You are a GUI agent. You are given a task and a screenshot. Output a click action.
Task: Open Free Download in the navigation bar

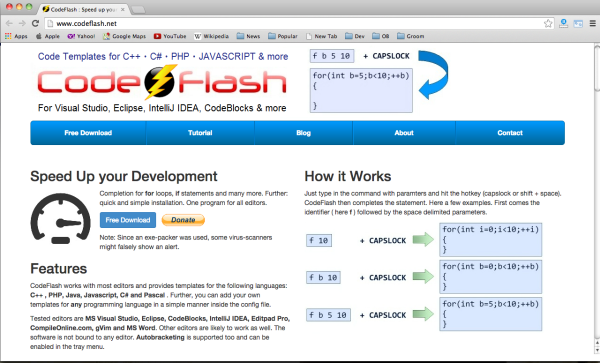click(88, 133)
